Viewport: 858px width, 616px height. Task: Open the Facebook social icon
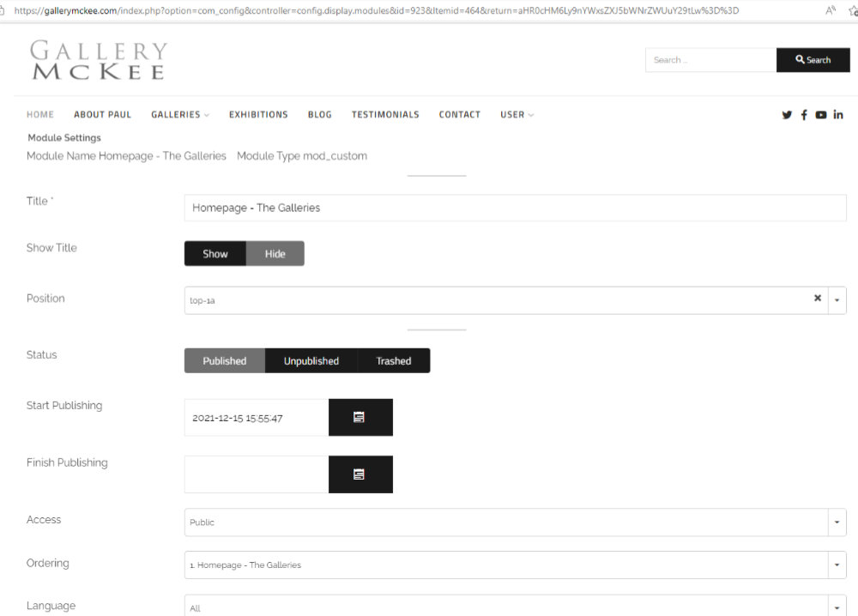[x=804, y=115]
